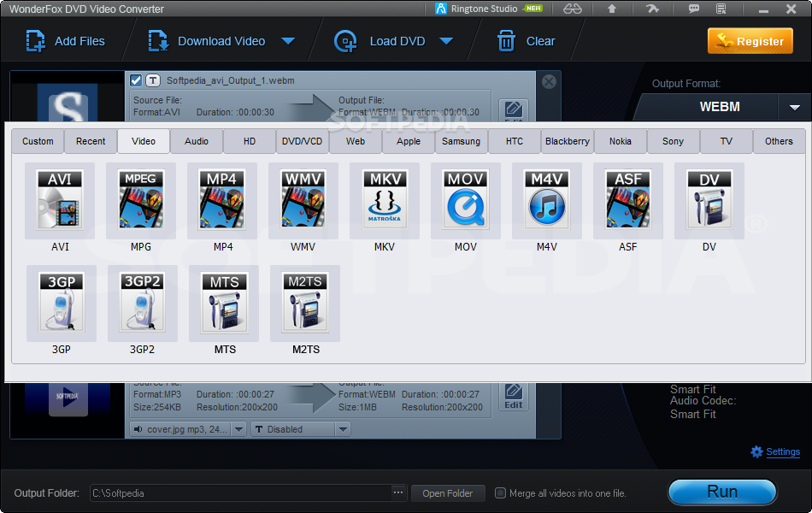Choose the M2TS format icon
The image size is (812, 513).
(305, 304)
